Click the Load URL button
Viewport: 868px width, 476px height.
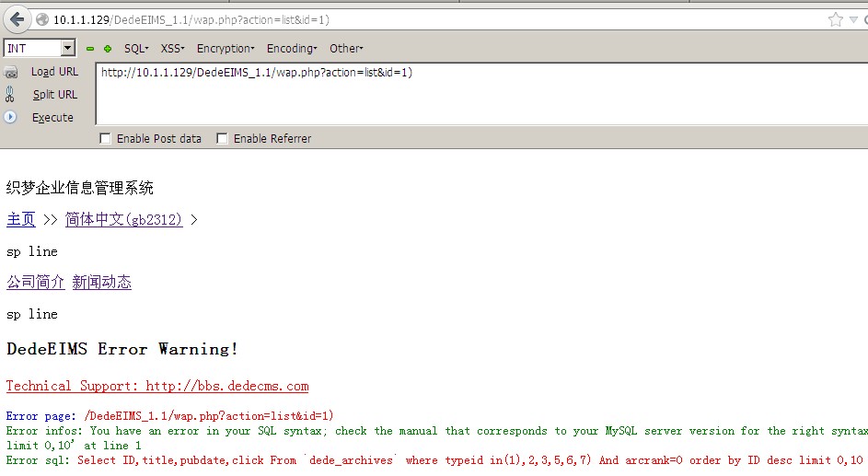pos(54,72)
